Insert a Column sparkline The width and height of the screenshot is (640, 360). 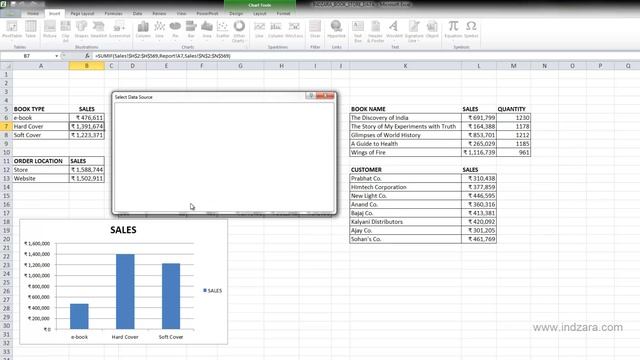point(276,29)
